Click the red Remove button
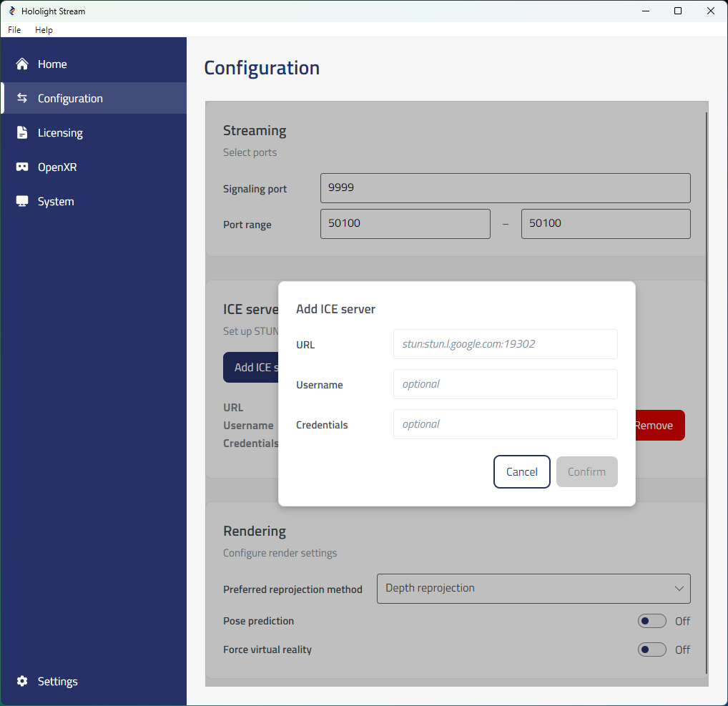 click(660, 425)
